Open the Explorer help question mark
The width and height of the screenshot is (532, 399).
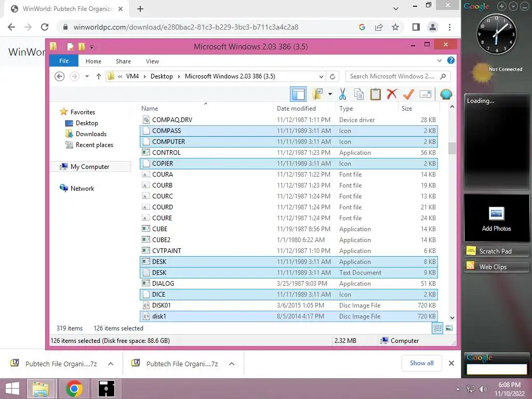point(450,60)
